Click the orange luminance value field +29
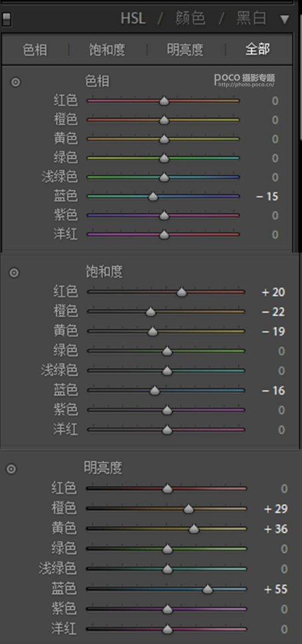The height and width of the screenshot is (644, 302). (276, 509)
